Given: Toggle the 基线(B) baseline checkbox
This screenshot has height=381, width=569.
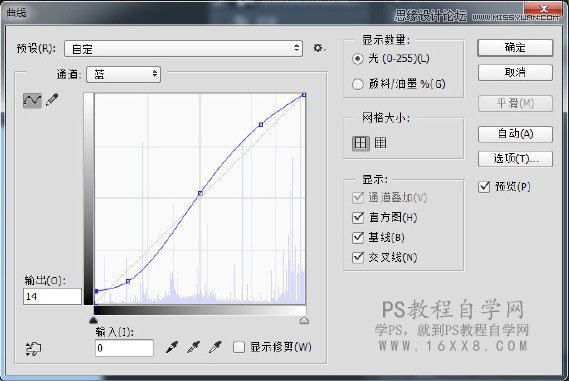Looking at the screenshot, I should [x=358, y=237].
